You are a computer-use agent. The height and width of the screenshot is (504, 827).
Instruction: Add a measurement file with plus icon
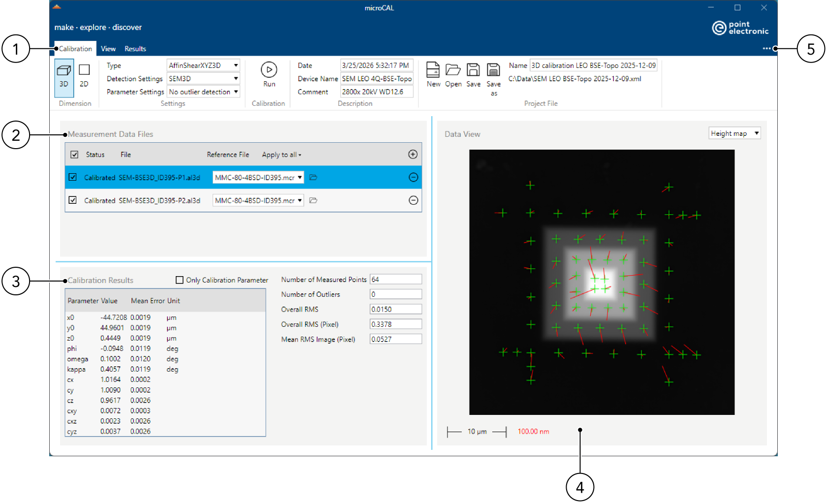pyautogui.click(x=413, y=155)
